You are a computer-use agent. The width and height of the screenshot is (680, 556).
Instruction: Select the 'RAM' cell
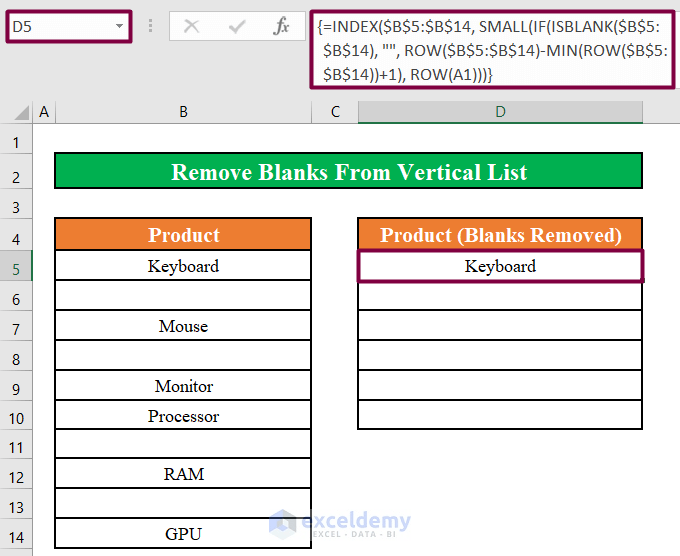[183, 474]
